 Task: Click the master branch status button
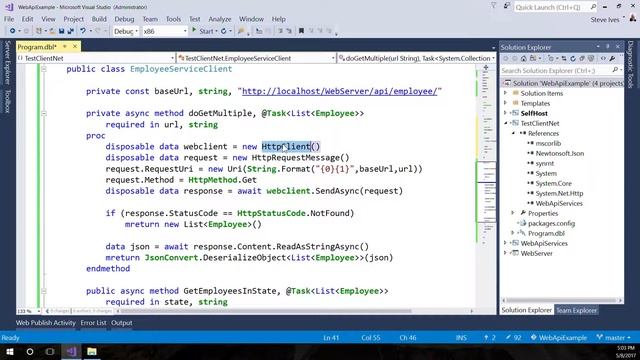[x=613, y=338]
